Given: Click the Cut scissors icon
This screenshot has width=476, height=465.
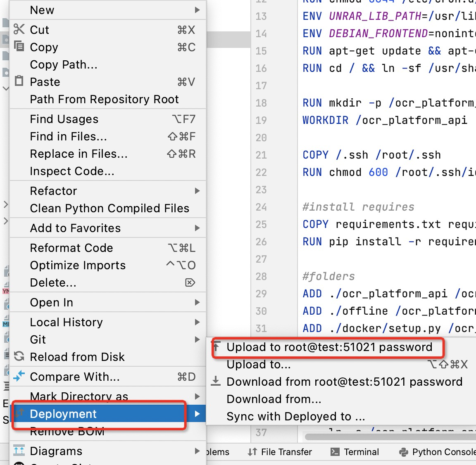Looking at the screenshot, I should click(x=19, y=29).
